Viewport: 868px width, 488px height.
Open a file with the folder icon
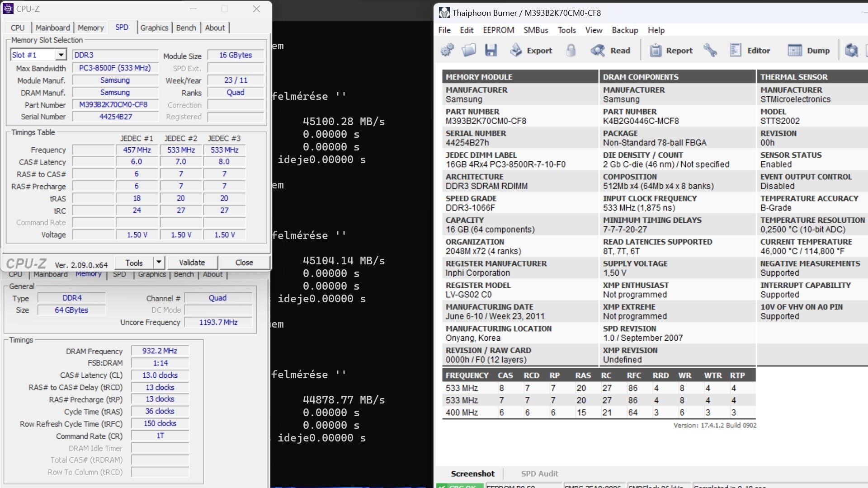[x=469, y=50]
